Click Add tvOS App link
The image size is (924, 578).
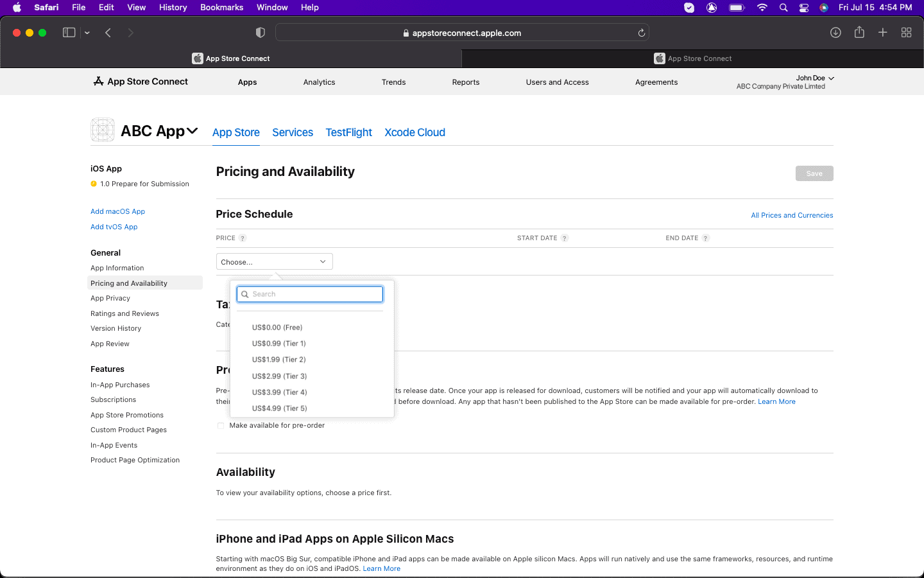click(x=114, y=227)
